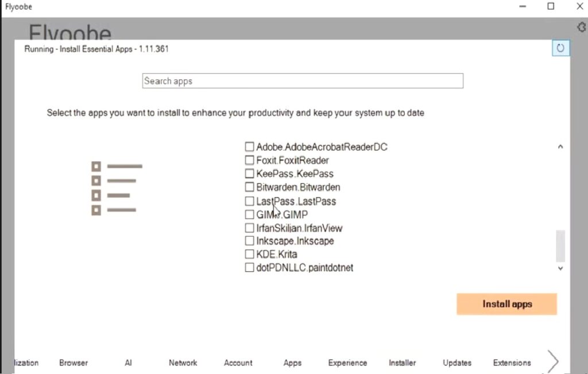Click the settings gear icon
This screenshot has width=588, height=374.
coord(581,28)
